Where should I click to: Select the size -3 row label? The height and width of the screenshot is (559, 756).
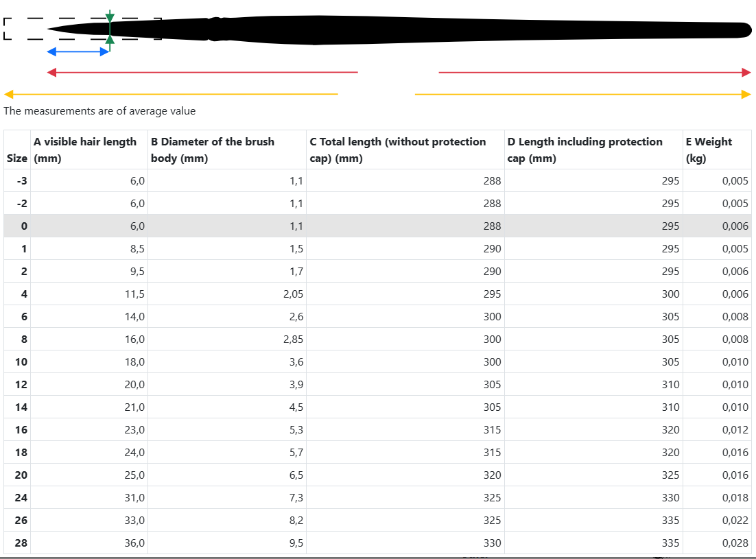pyautogui.click(x=22, y=180)
